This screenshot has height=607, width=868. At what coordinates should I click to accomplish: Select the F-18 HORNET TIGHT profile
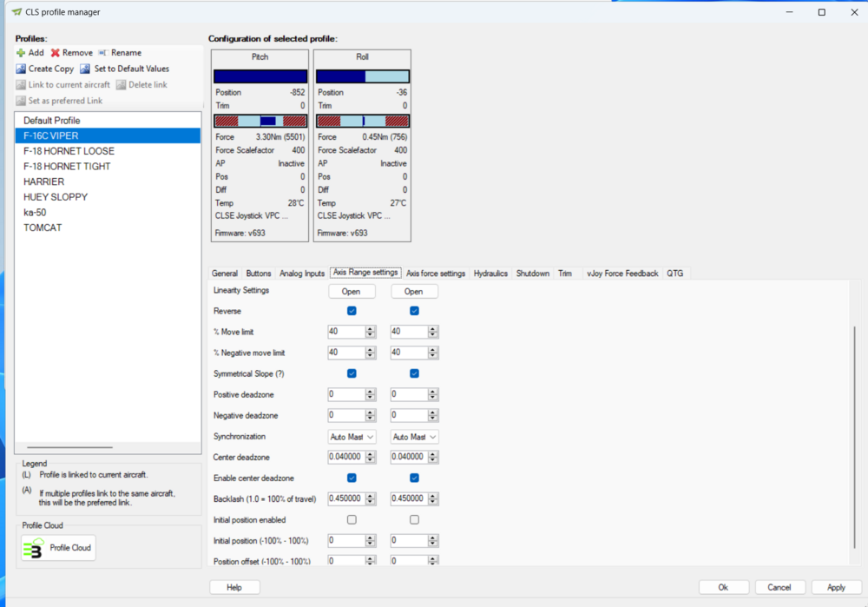pyautogui.click(x=108, y=166)
